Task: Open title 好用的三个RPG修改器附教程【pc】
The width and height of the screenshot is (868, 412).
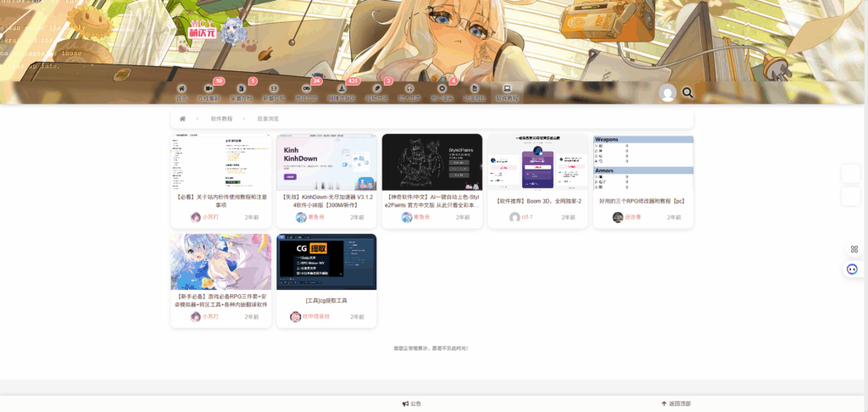Action: pyautogui.click(x=643, y=201)
